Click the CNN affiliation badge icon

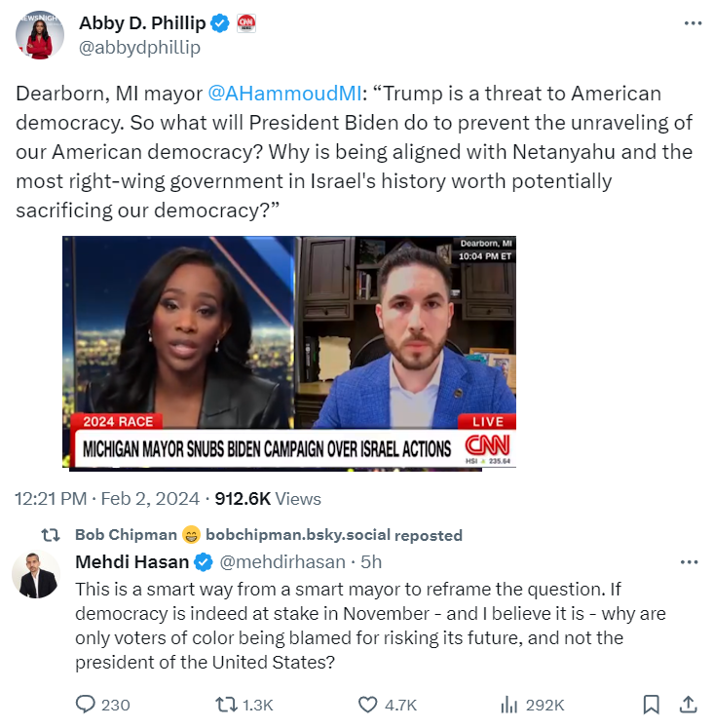[246, 23]
